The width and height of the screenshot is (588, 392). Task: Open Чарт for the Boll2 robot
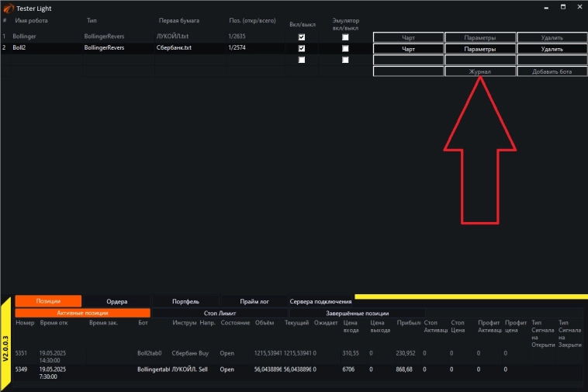[x=408, y=49]
